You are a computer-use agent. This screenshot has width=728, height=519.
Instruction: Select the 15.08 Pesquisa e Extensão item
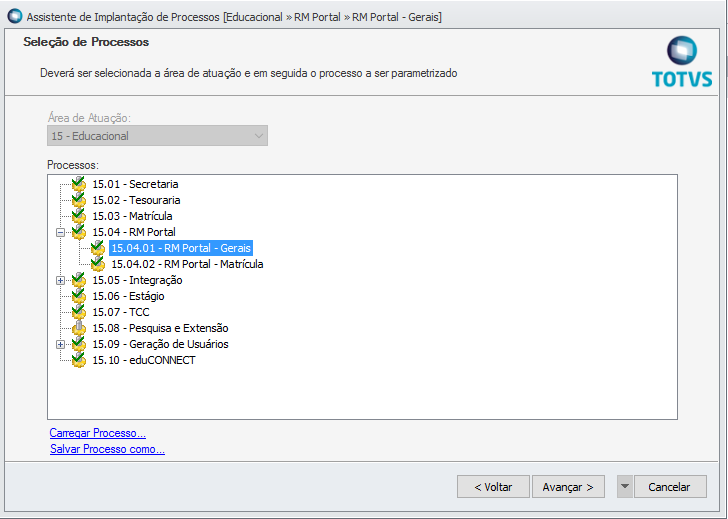point(160,328)
